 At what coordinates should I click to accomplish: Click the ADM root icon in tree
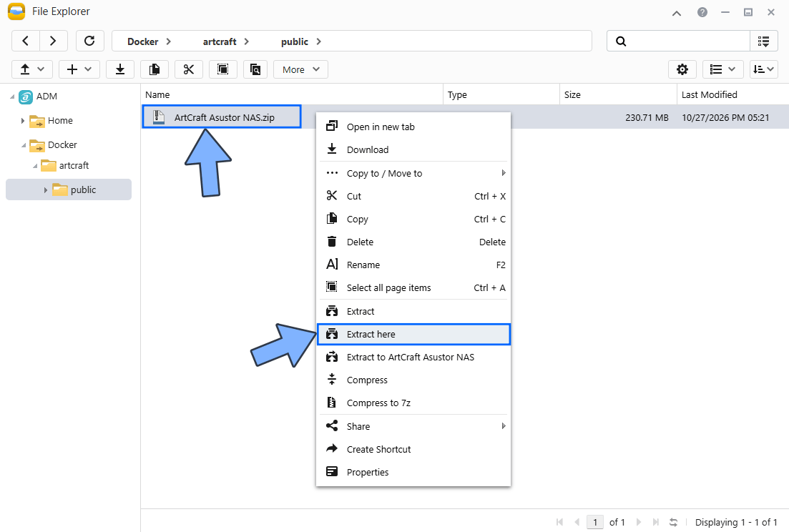[x=26, y=97]
